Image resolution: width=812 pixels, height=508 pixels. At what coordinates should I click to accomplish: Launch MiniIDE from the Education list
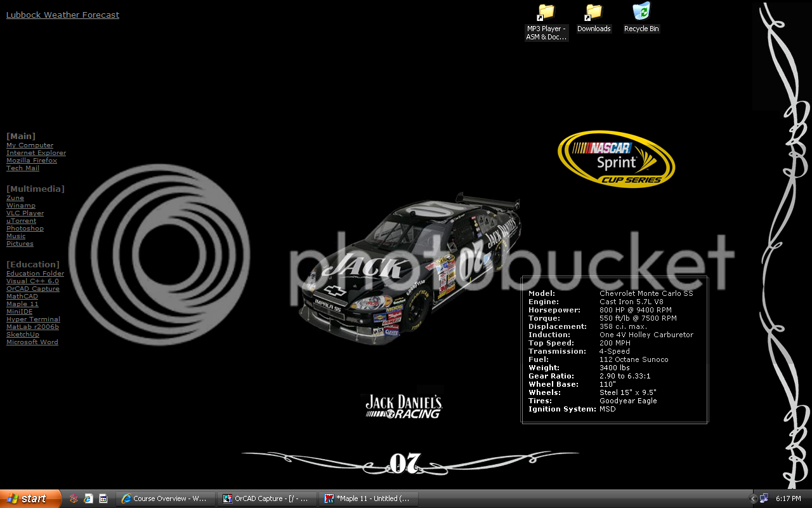[19, 312]
